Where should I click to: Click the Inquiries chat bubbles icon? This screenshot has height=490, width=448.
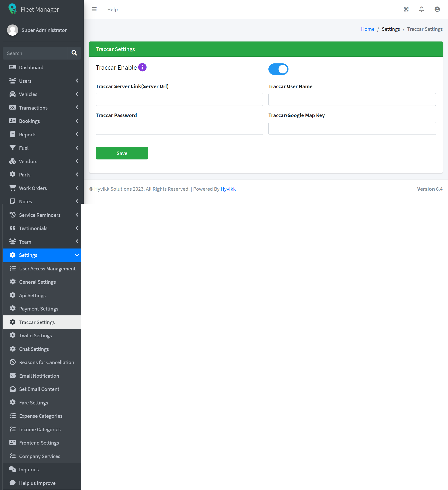[13, 469]
